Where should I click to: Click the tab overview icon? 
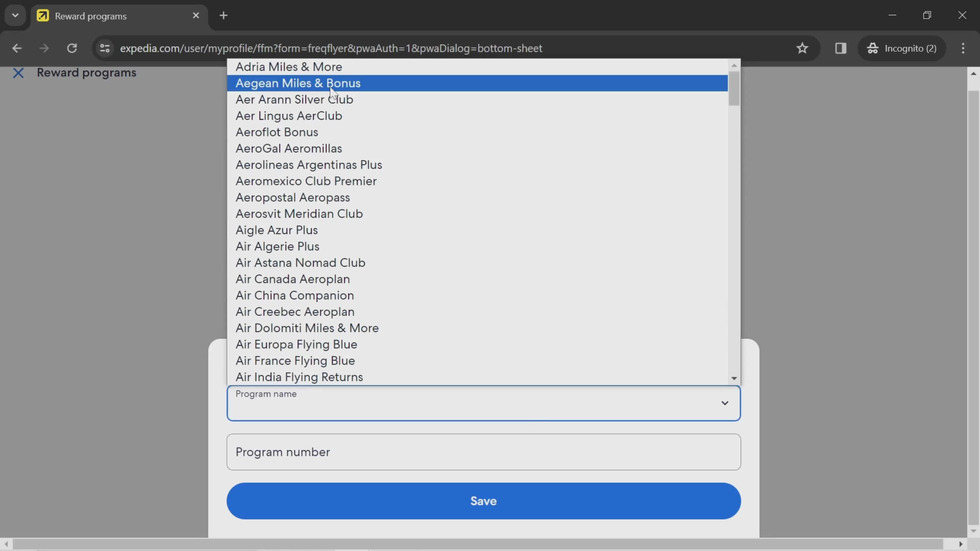pos(15,15)
